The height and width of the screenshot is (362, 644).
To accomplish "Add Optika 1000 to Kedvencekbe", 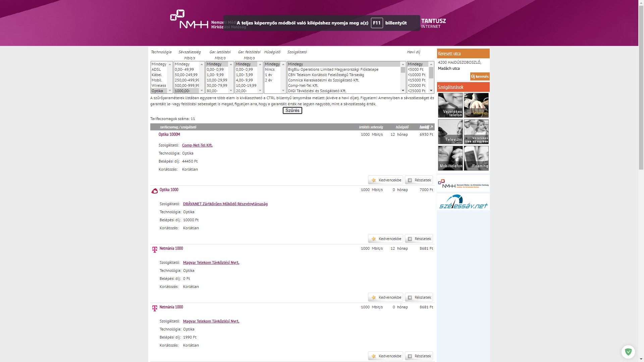I will point(385,239).
